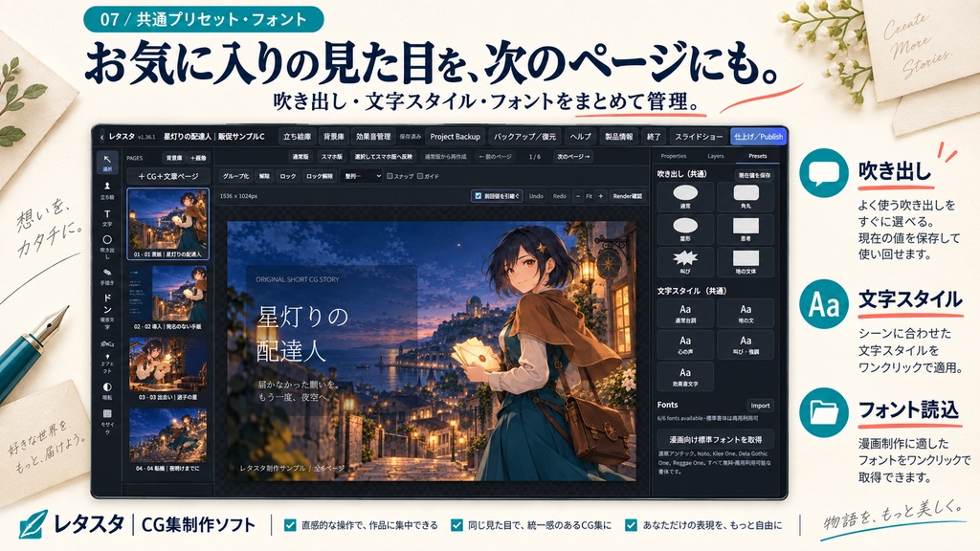Click the ロック button

(x=288, y=176)
